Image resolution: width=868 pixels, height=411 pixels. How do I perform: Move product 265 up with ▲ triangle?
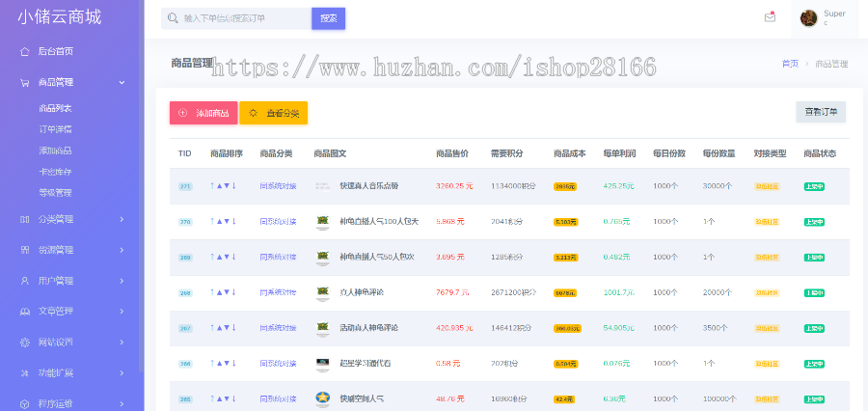[x=219, y=398]
